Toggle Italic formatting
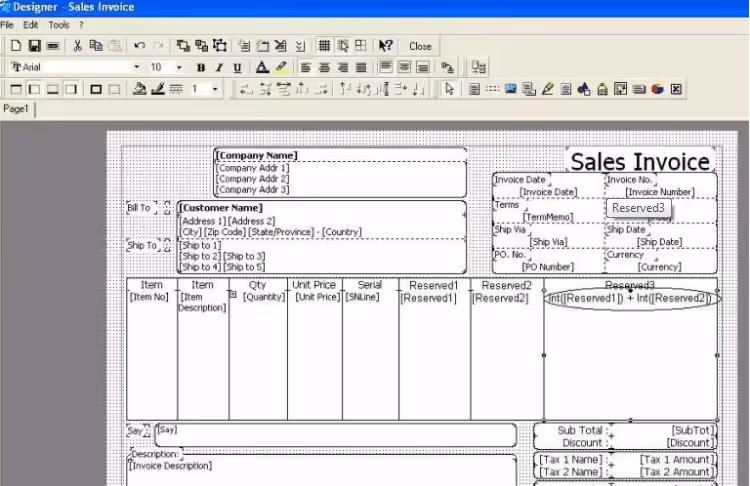Screen dimensions: 750x486 219,67
